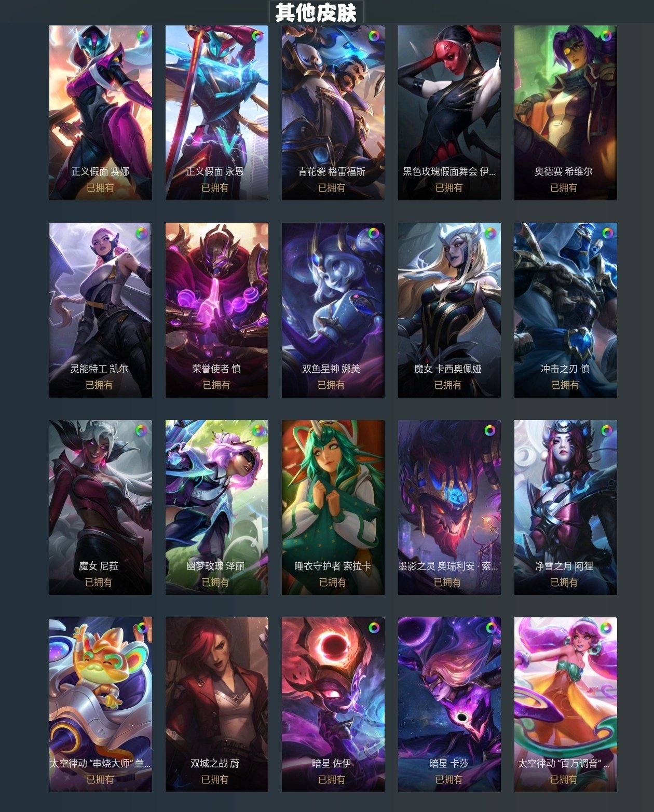Click 已拥有 status under 暗星 卡莎
The width and height of the screenshot is (654, 812).
click(448, 779)
